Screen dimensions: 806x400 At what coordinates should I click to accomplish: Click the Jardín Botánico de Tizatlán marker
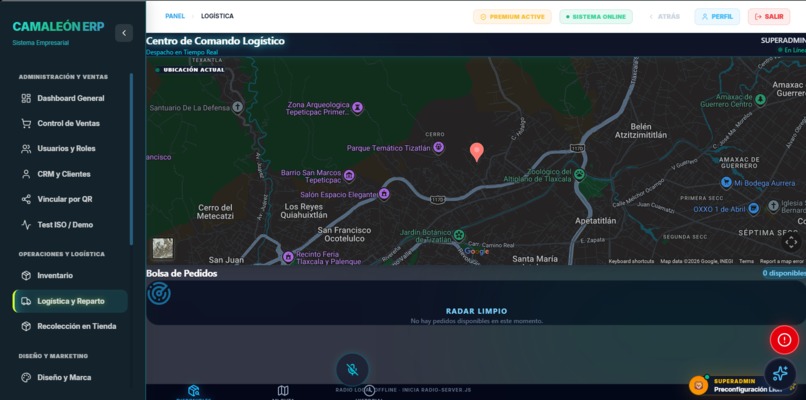pos(459,235)
